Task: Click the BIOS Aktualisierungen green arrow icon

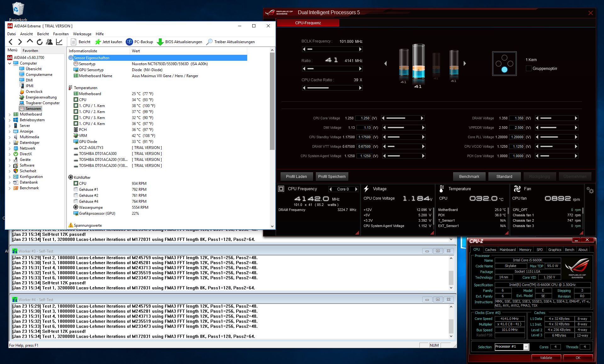Action: click(160, 42)
